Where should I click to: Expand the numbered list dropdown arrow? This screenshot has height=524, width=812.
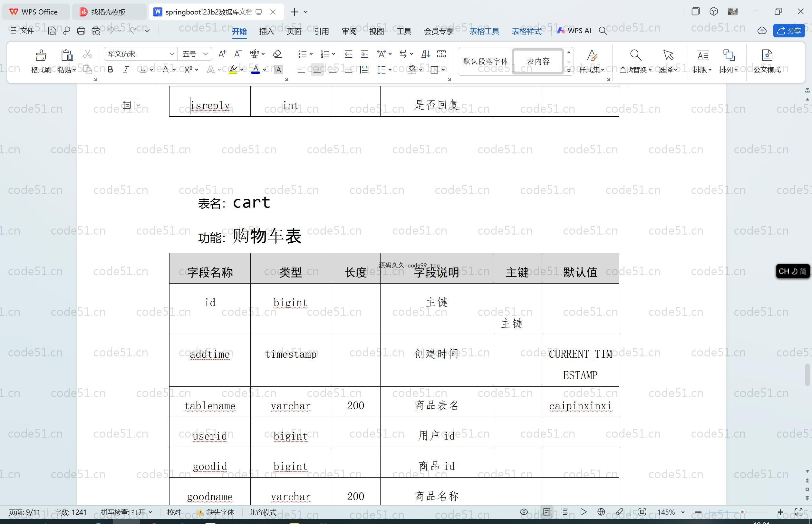point(334,54)
